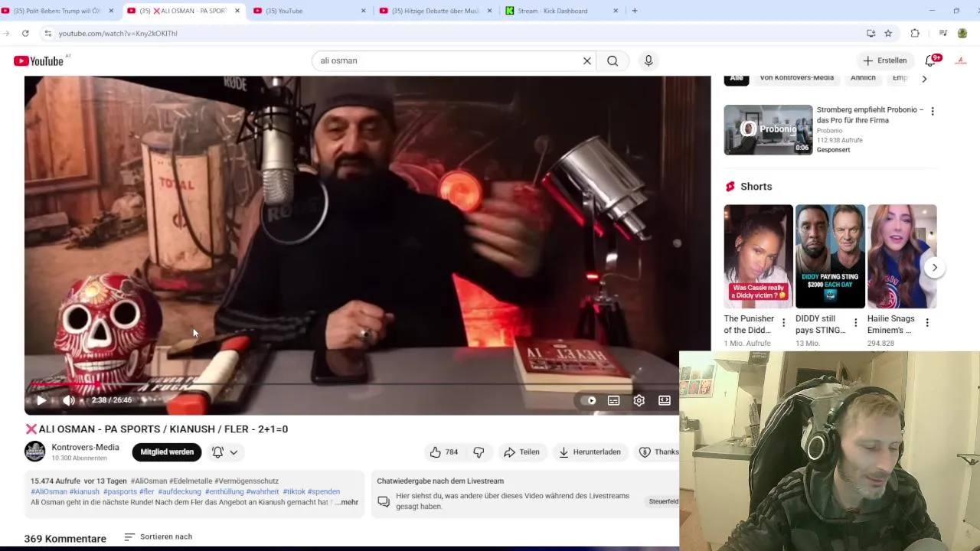Mute the video volume
Screen dimensions: 980x551
pos(68,400)
